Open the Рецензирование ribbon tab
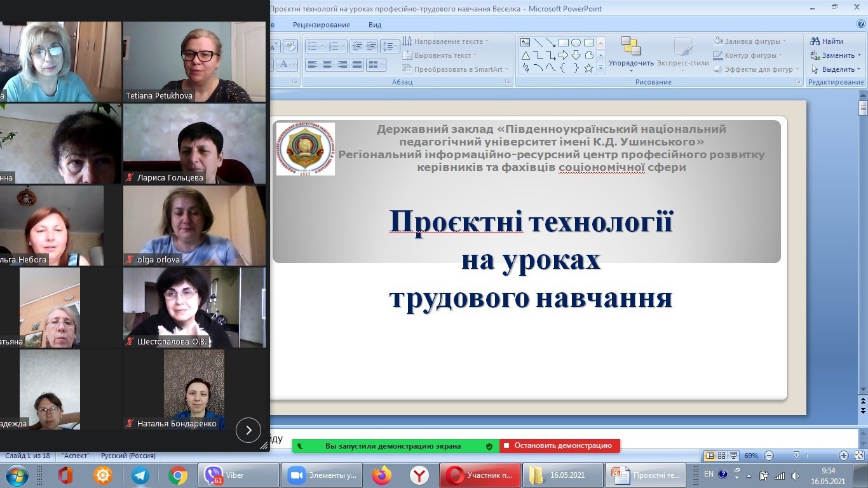 click(x=322, y=25)
